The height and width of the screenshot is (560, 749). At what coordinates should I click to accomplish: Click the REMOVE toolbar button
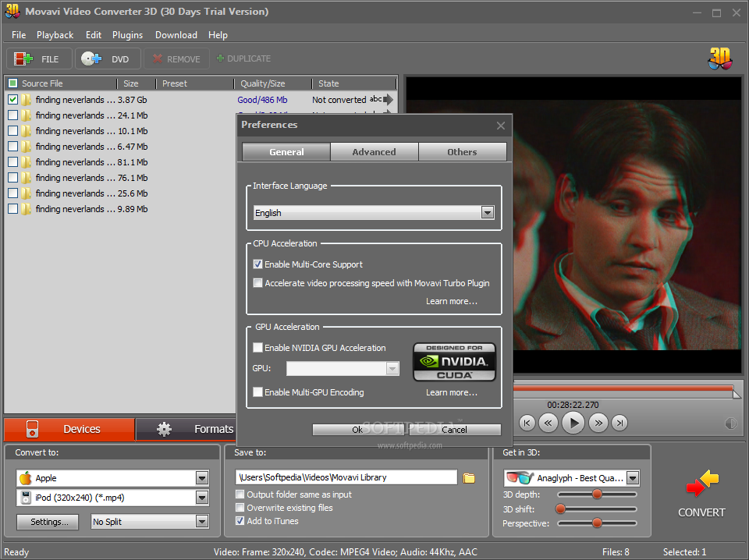pos(176,58)
